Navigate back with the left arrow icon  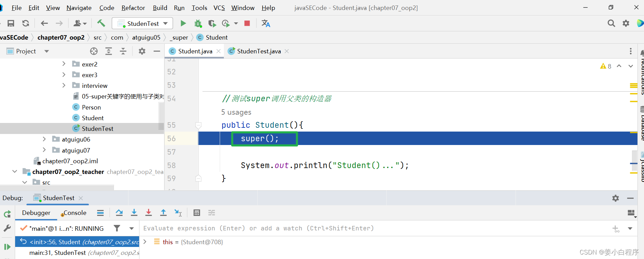click(x=44, y=23)
